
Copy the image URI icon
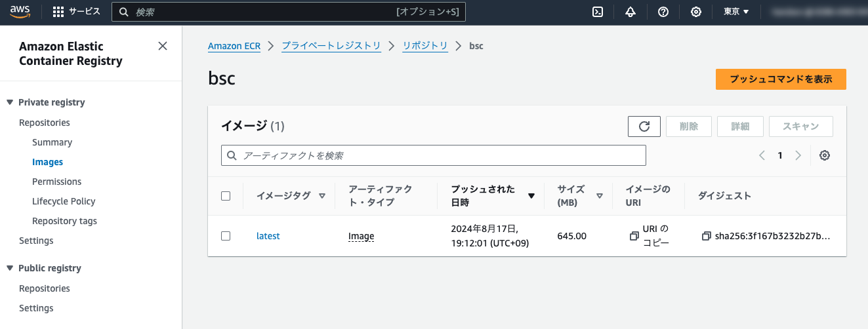tap(634, 236)
